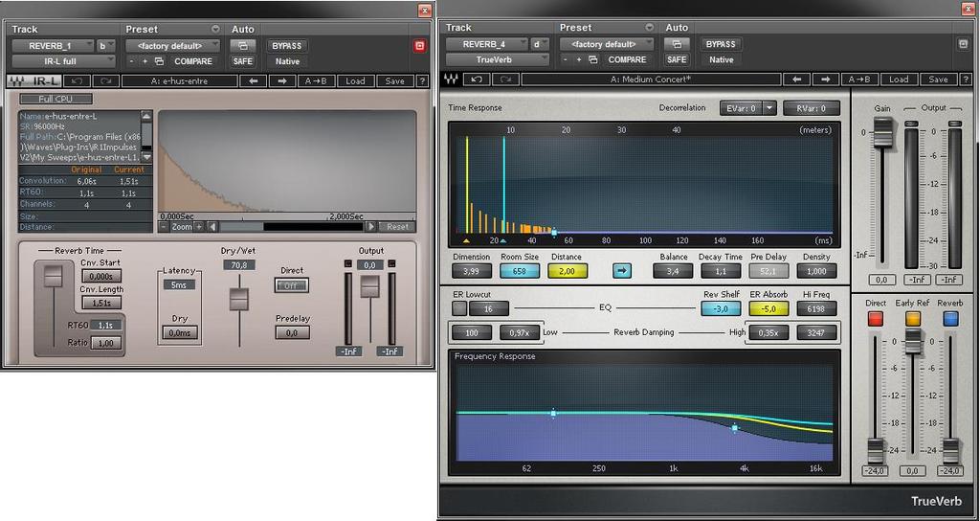Click A→B button in IR-L
Viewport: 980px width, 521px height.
pyautogui.click(x=316, y=81)
